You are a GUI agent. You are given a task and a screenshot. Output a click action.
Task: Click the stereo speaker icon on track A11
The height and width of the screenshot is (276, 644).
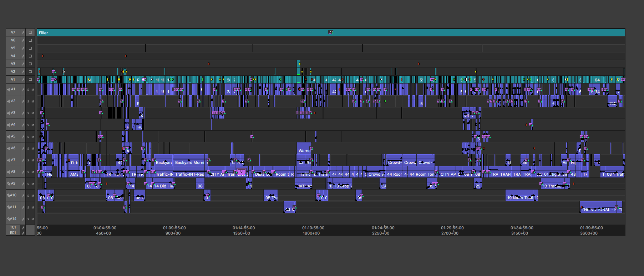point(9,207)
